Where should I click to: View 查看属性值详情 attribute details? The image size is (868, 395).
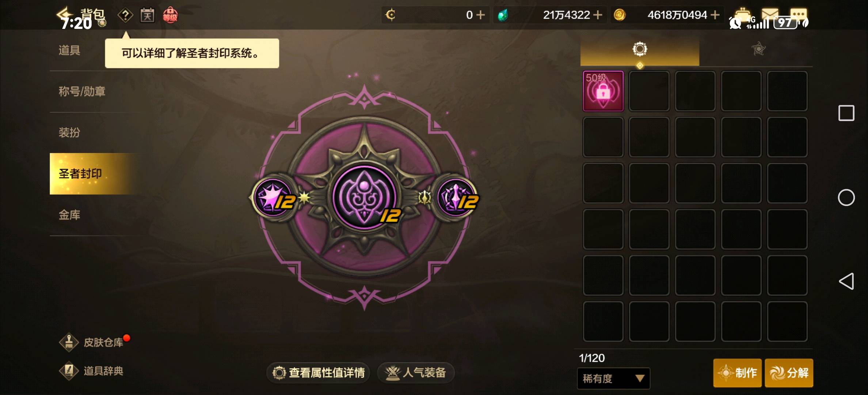[x=318, y=373]
